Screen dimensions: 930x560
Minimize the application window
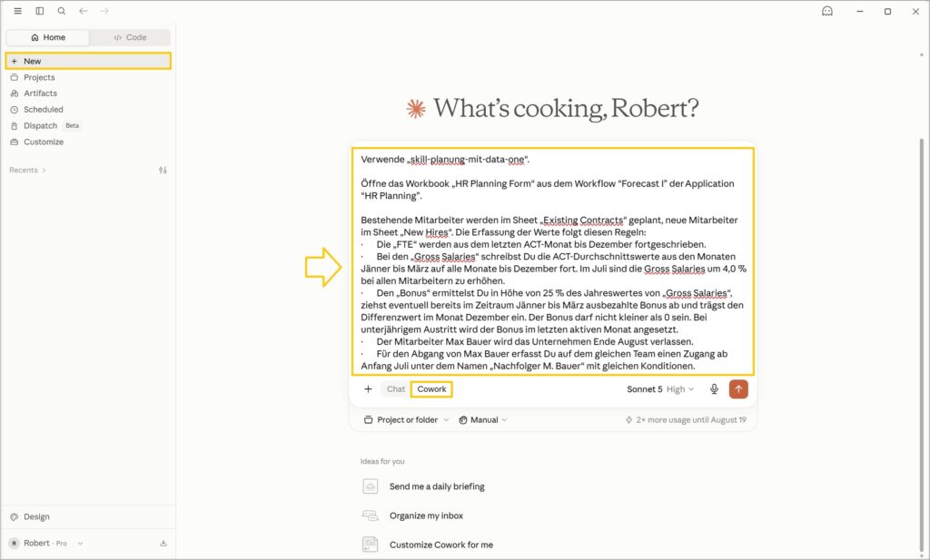(x=859, y=11)
